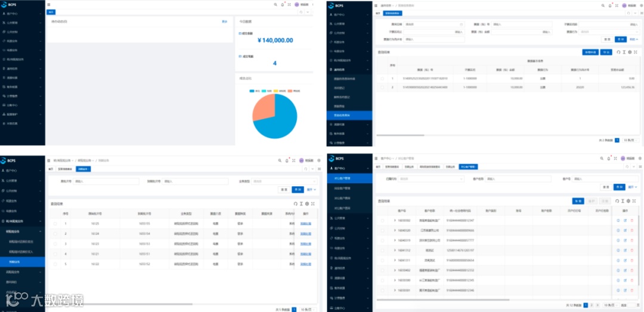Go to page 2 of the customer table
The height and width of the screenshot is (312, 644).
(x=591, y=305)
